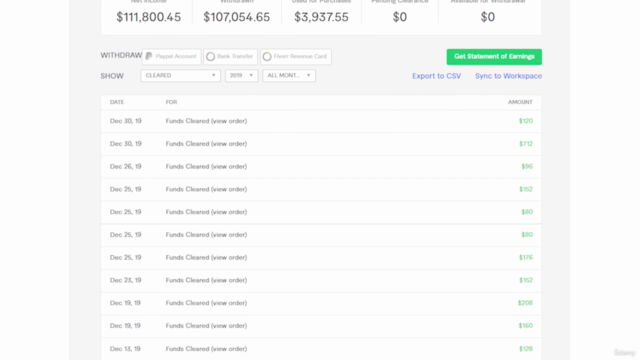The width and height of the screenshot is (640, 360).
Task: Open view order link for the $176 row
Action: click(229, 258)
